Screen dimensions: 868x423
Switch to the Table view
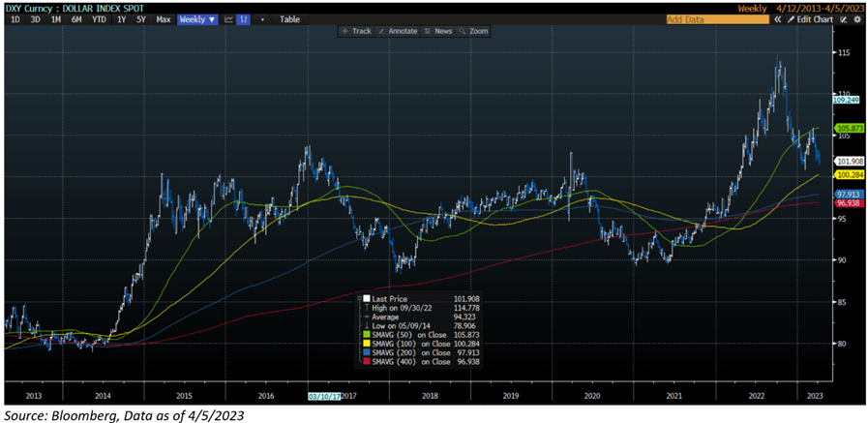289,19
